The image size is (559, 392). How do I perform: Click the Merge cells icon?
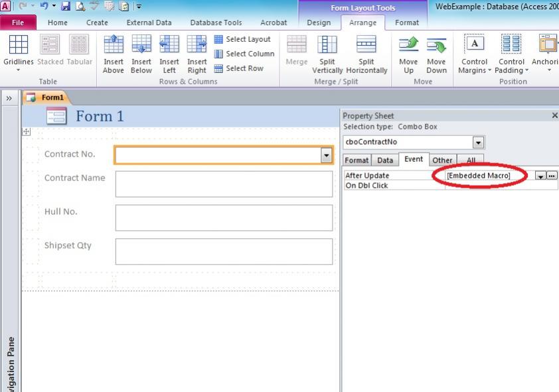[297, 50]
